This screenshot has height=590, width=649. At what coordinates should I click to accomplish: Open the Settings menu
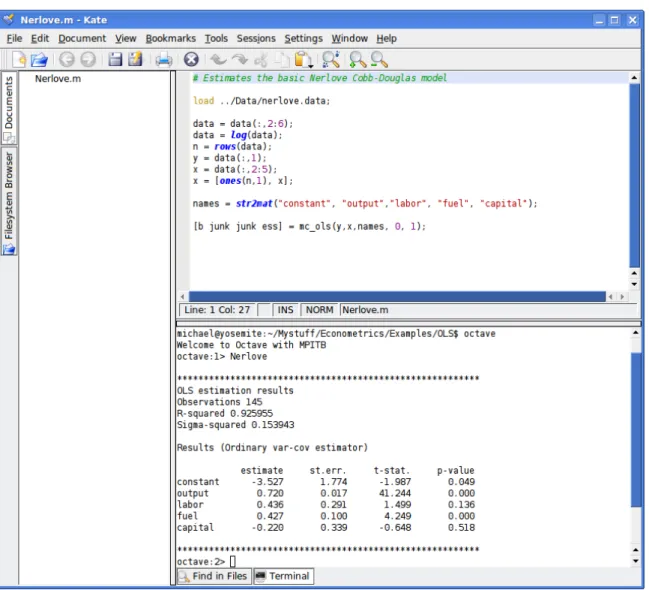(x=303, y=39)
